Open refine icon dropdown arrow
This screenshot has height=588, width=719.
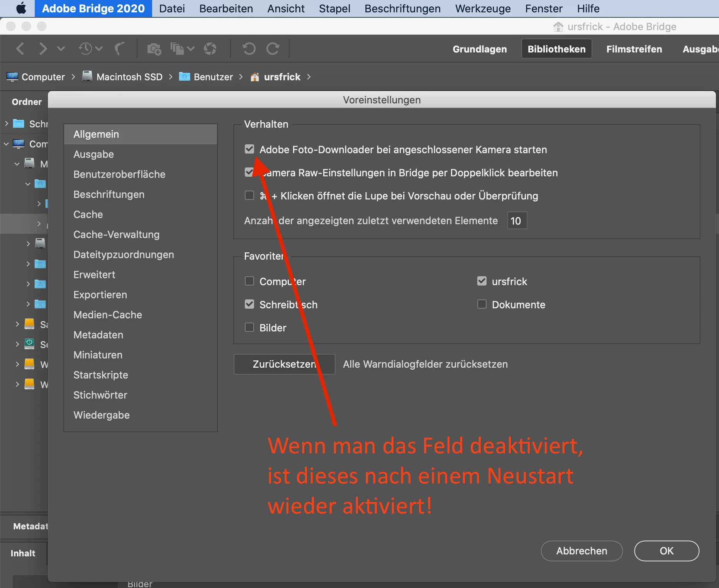(x=190, y=49)
